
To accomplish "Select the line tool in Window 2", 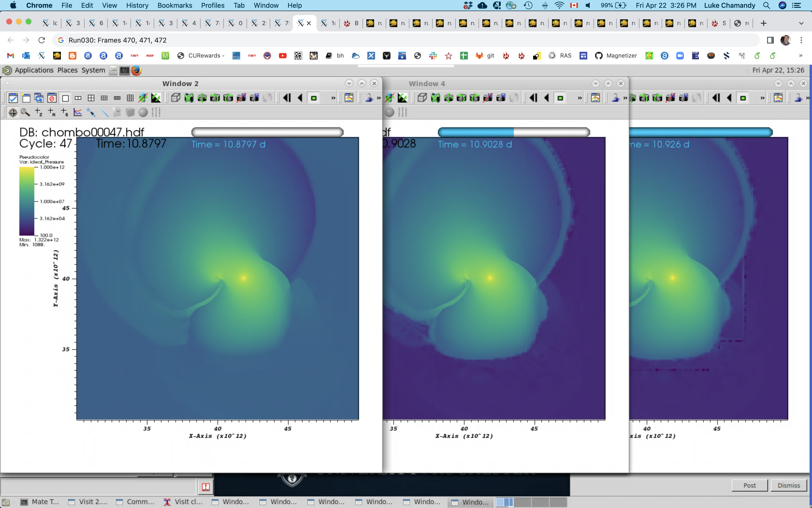I will pos(104,112).
